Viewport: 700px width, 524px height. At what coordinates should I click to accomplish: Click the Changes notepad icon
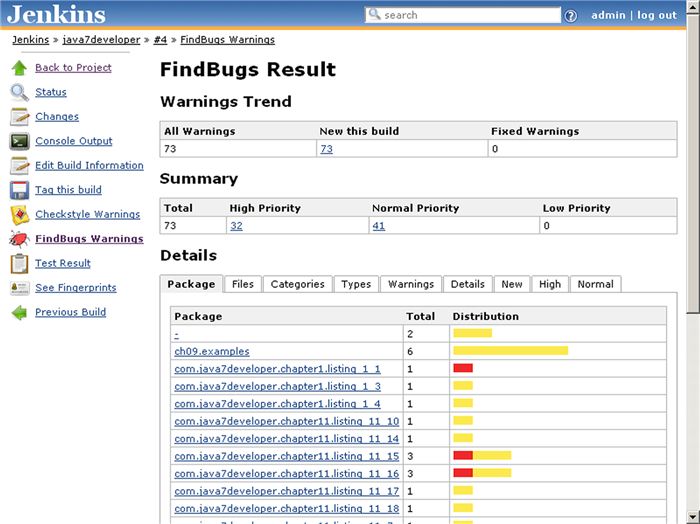[x=19, y=117]
